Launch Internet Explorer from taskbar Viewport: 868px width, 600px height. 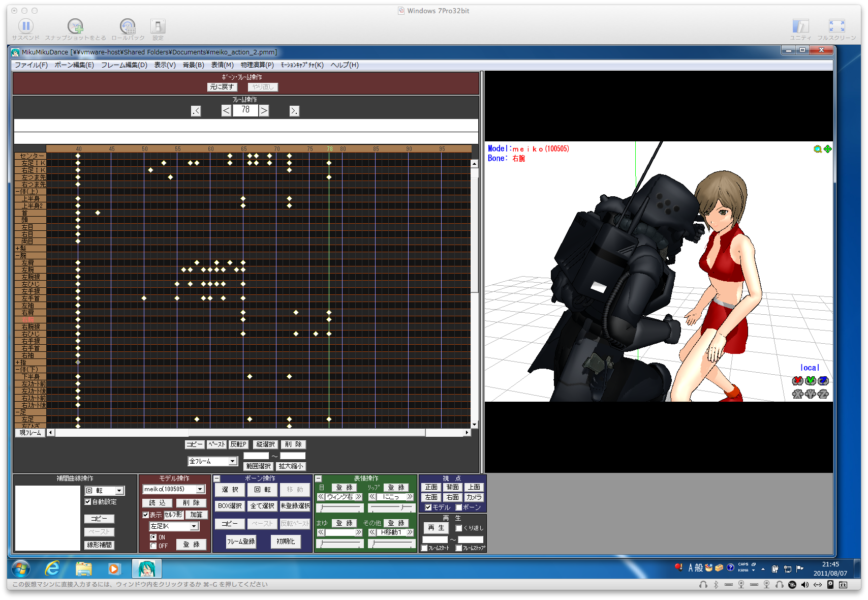click(x=52, y=568)
